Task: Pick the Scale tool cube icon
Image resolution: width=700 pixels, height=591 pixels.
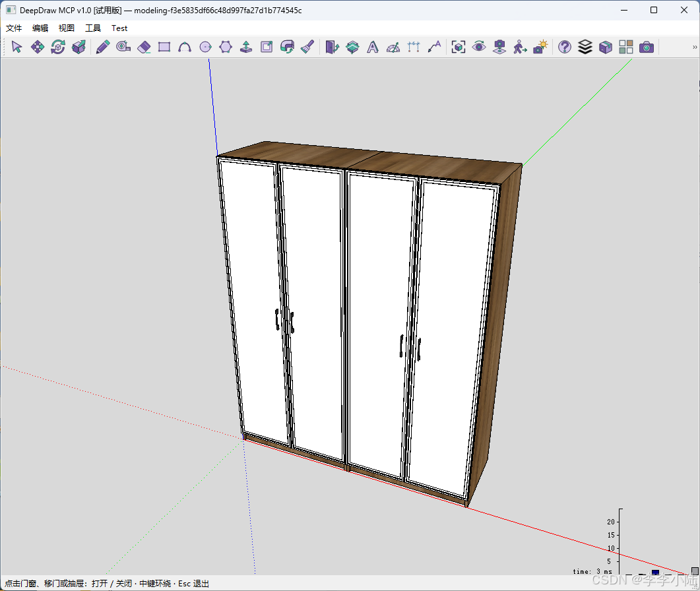Action: pyautogui.click(x=79, y=47)
